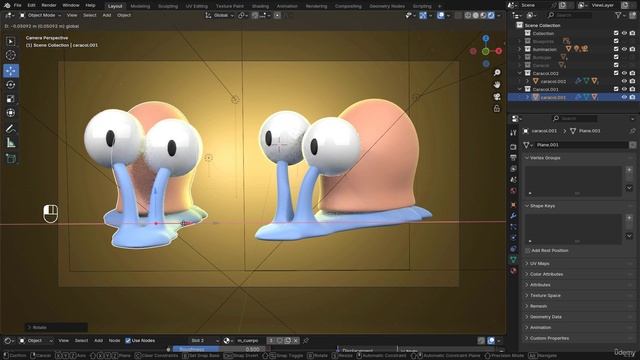Activate the Rotate tool
Image resolution: width=640 pixels, height=360 pixels.
[x=11, y=84]
